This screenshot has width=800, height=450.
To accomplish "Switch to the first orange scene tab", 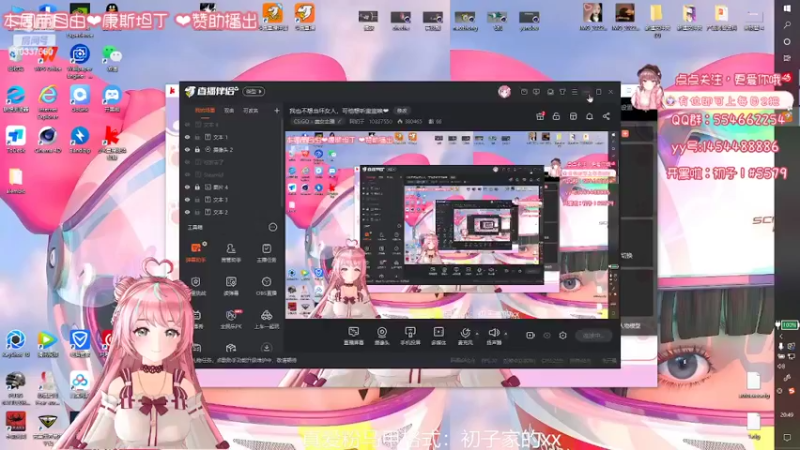I will click(205, 110).
